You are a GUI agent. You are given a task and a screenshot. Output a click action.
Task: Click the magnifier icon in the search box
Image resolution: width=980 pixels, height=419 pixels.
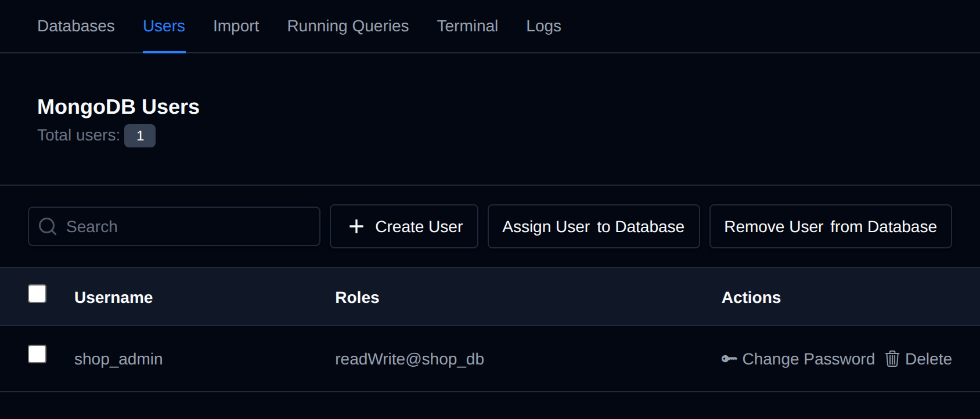coord(48,226)
